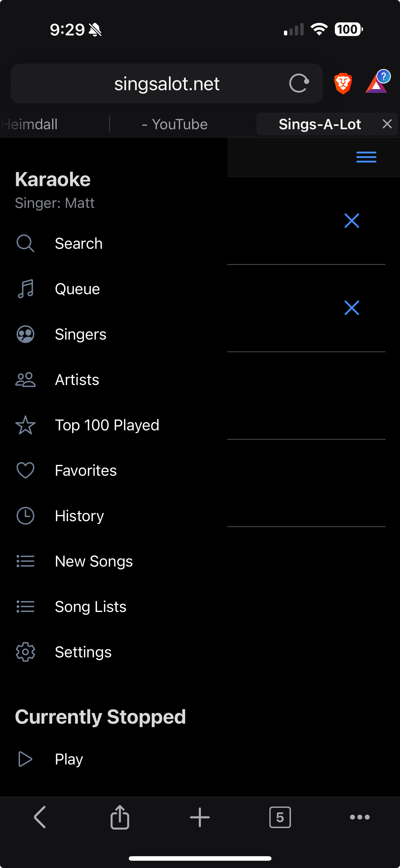Select the Song Lists menu item
This screenshot has width=400, height=868.
(x=90, y=607)
